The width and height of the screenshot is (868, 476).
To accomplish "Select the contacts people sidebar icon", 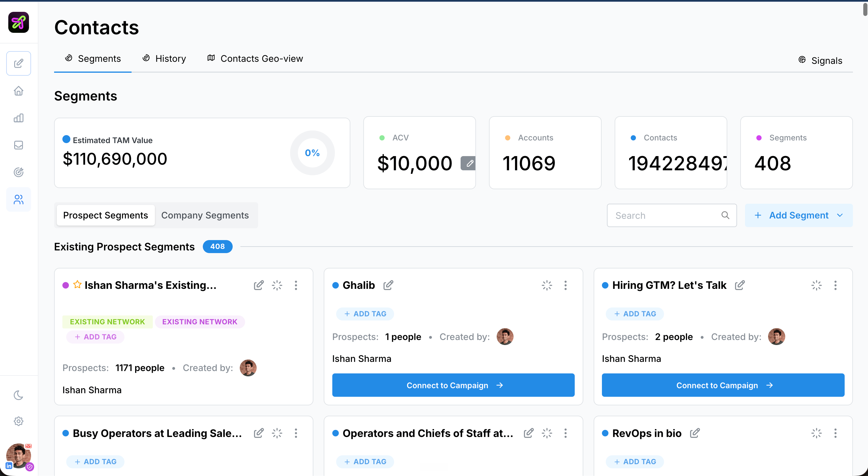I will [19, 200].
